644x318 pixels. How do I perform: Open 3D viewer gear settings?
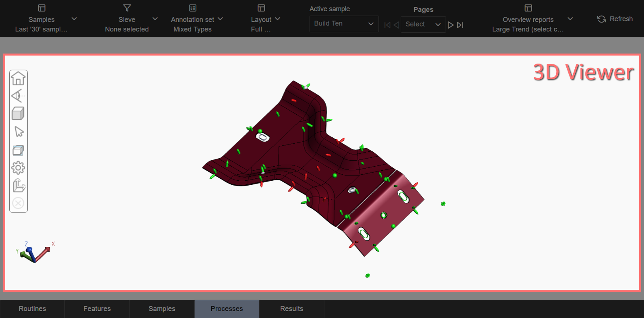(18, 168)
